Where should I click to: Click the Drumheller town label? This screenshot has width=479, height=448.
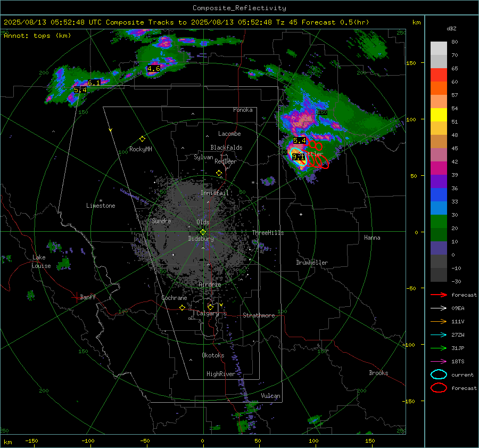click(x=312, y=263)
